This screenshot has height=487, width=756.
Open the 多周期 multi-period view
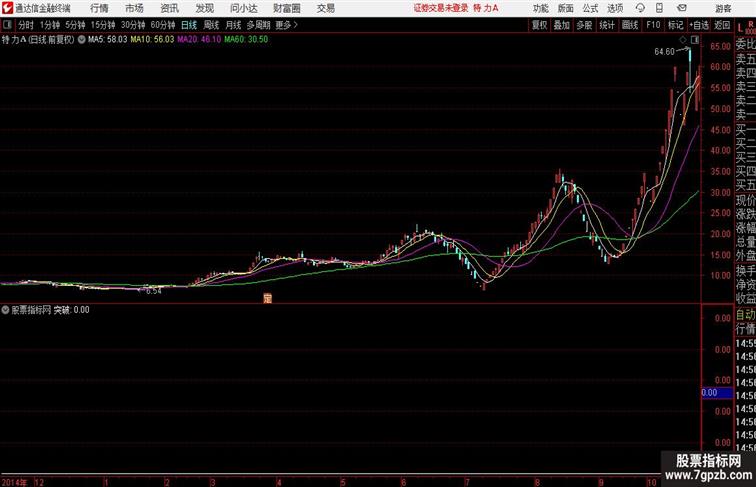tap(258, 25)
